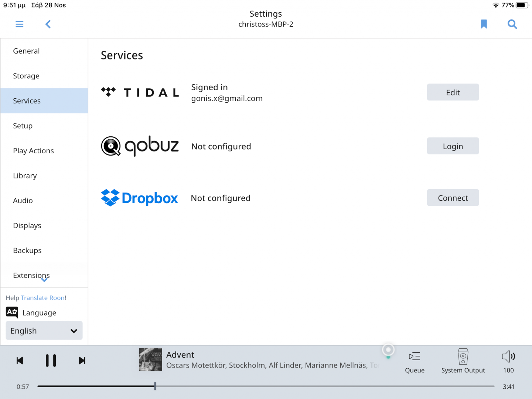Open the Displays settings tab
The height and width of the screenshot is (399, 532).
click(44, 225)
